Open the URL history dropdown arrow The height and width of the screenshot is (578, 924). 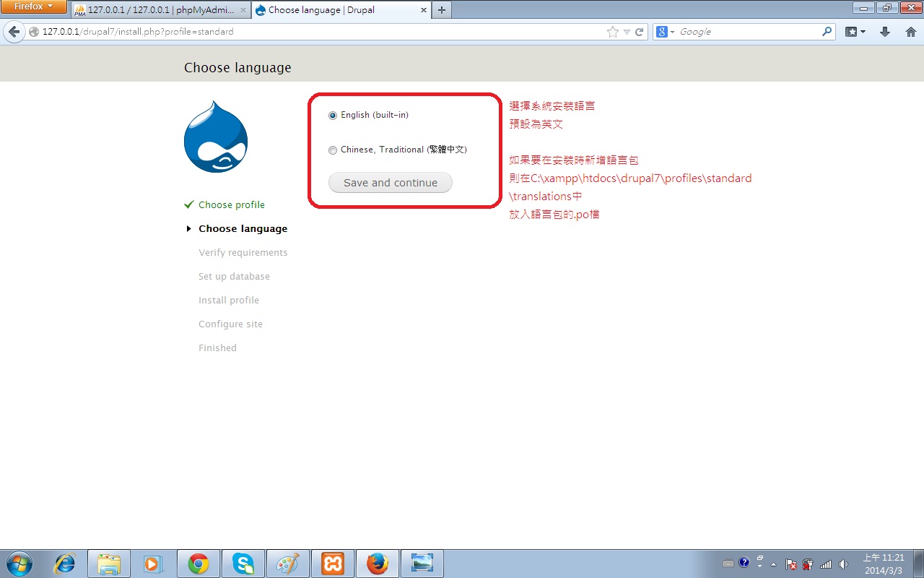[627, 32]
